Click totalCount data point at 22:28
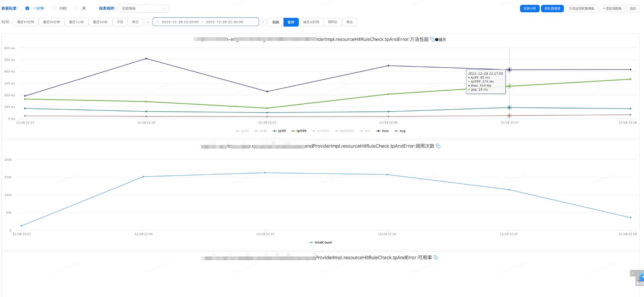The height and width of the screenshot is (297, 644). 630,217
